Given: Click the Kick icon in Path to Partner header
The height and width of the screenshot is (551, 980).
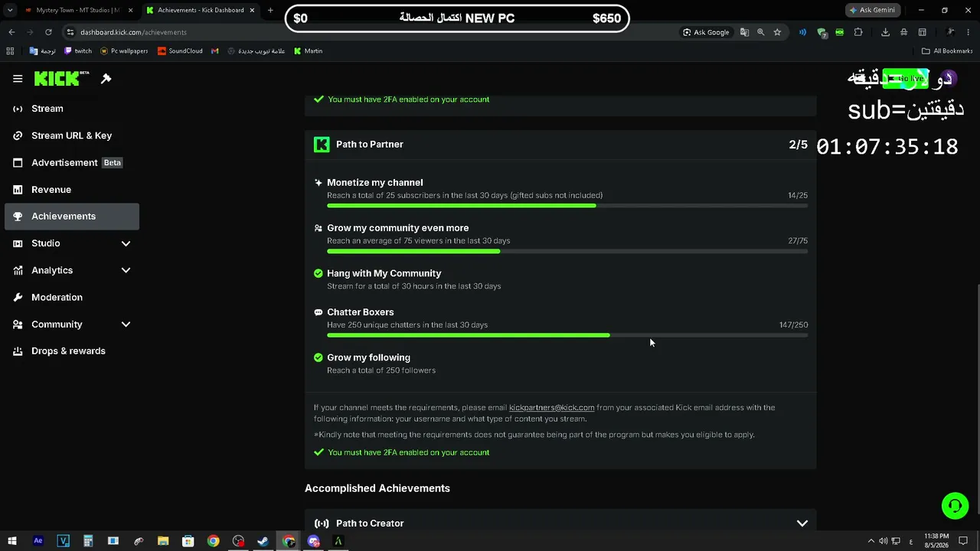Looking at the screenshot, I should tap(322, 145).
